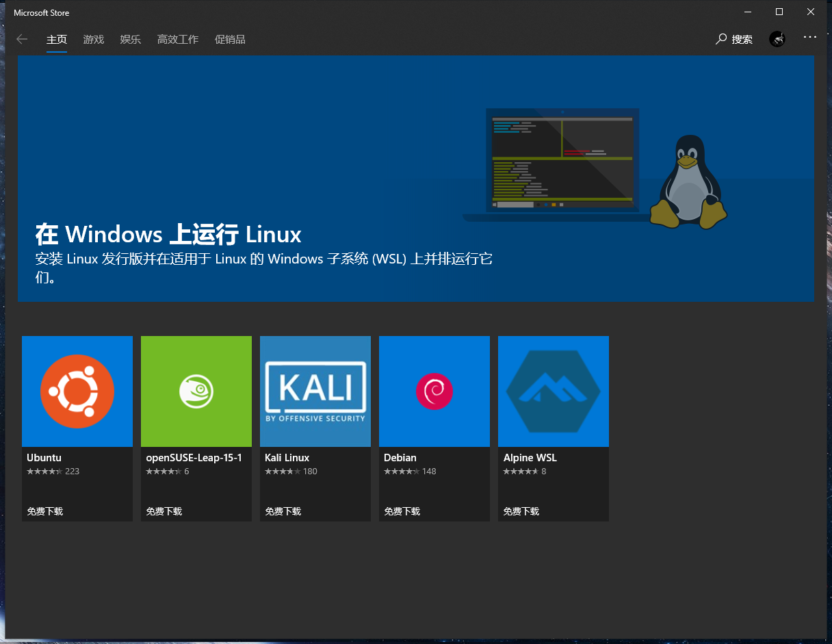Image resolution: width=832 pixels, height=644 pixels.
Task: Click the 在 Windows 上运行 Linux headline
Action: [168, 234]
